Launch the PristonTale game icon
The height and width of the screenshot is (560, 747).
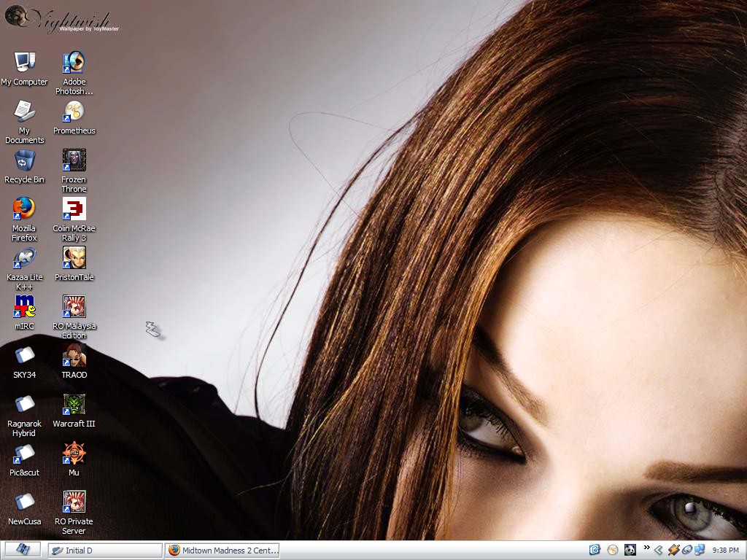[74, 258]
